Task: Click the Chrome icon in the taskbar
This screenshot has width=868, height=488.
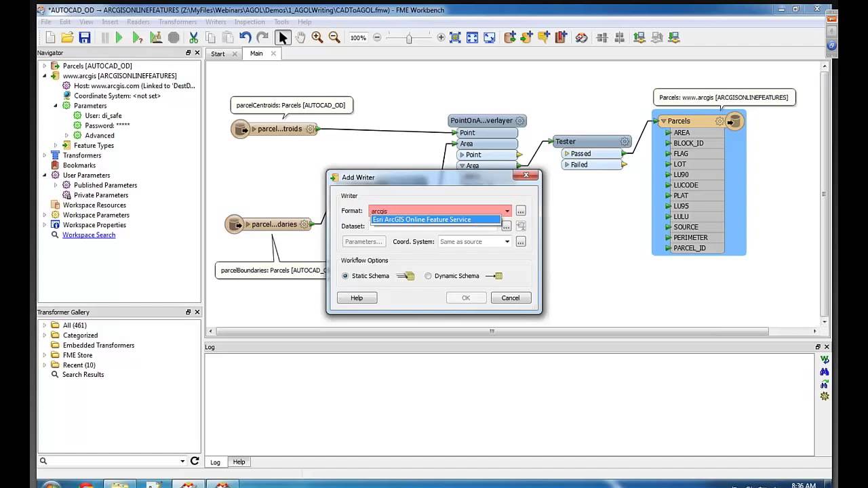Action: pyautogui.click(x=86, y=485)
